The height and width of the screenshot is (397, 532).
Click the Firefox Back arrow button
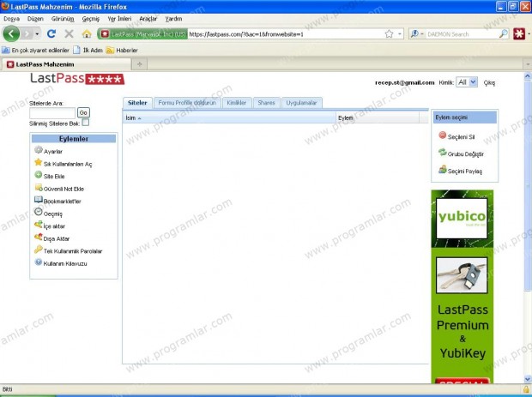[11, 33]
